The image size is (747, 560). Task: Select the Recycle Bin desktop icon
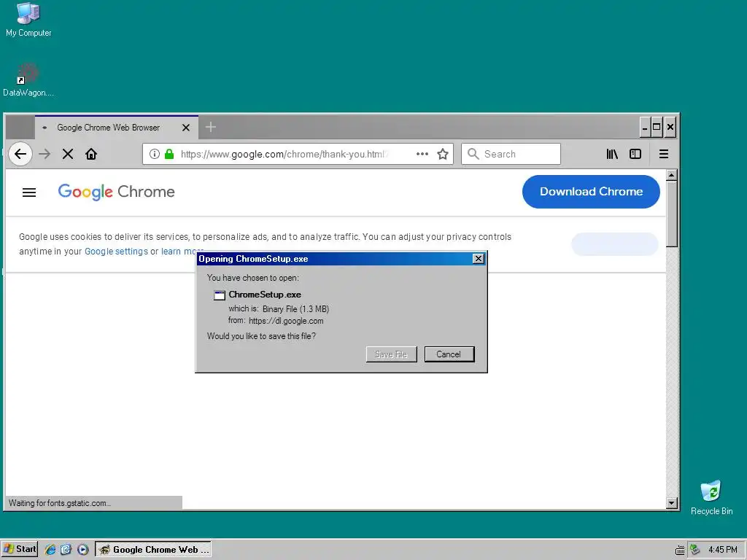point(711,497)
